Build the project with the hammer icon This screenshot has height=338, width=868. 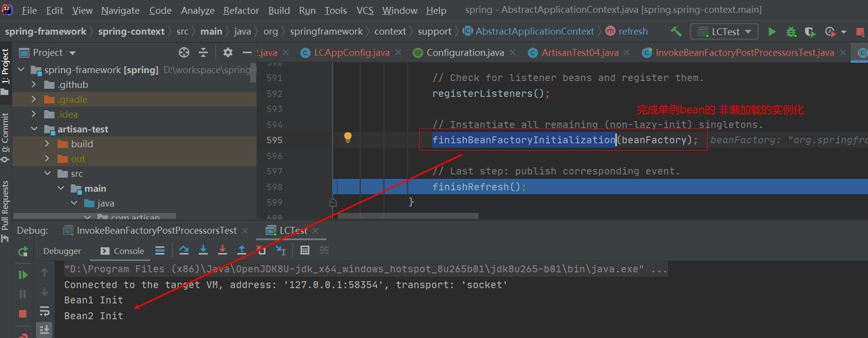[x=676, y=32]
